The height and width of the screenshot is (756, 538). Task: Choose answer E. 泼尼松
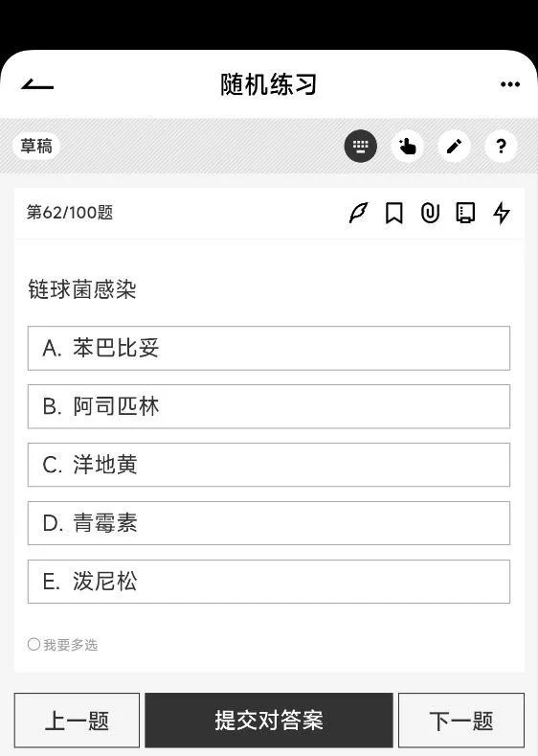pos(269,582)
